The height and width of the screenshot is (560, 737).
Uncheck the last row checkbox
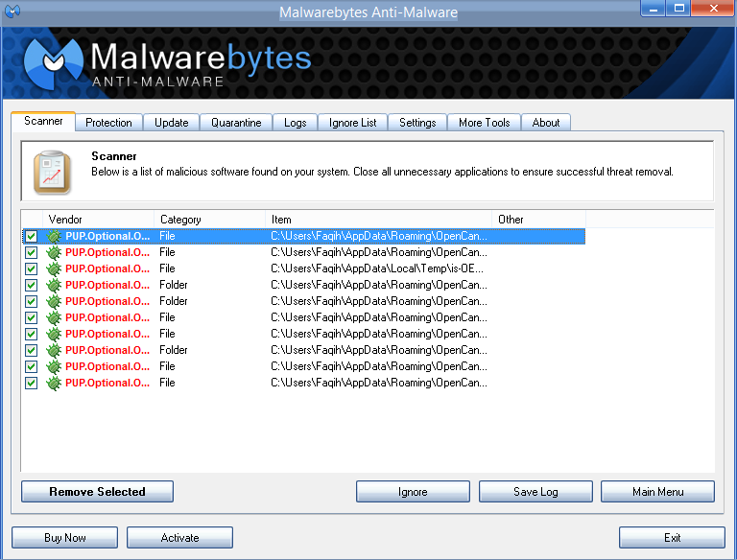pos(31,383)
